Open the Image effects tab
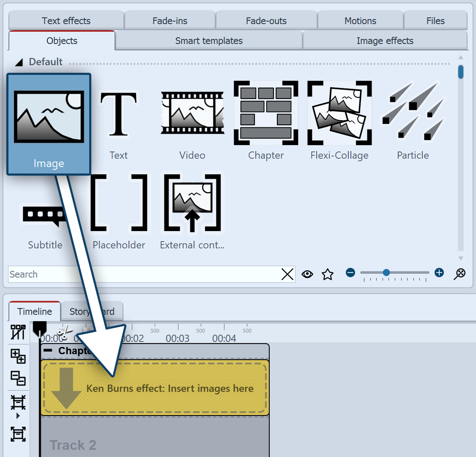The image size is (476, 457). [385, 41]
